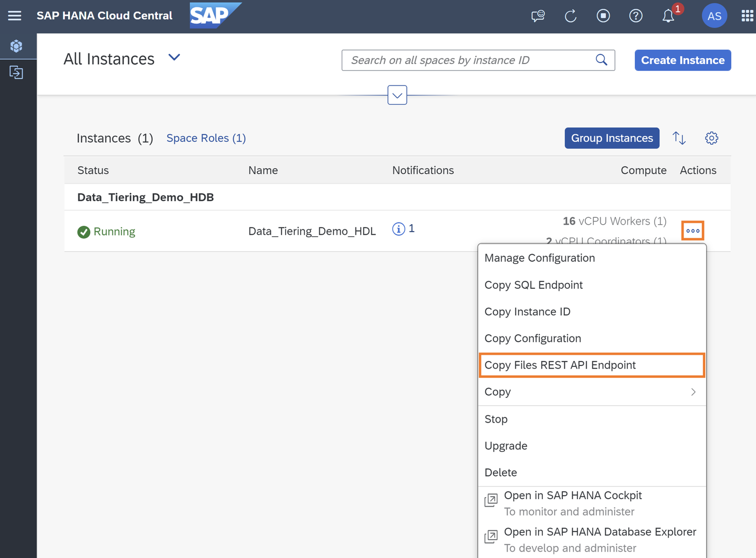Open the hamburger navigation menu
Screen dimensions: 756x558
click(15, 16)
